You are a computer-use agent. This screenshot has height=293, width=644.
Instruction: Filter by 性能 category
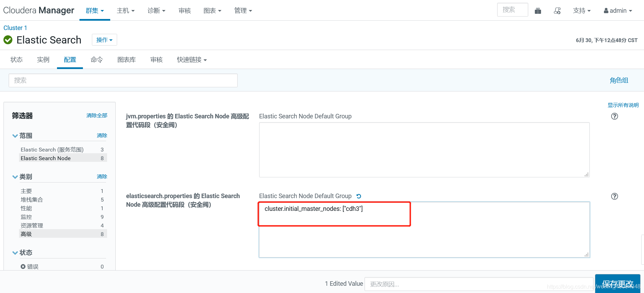coord(63,208)
